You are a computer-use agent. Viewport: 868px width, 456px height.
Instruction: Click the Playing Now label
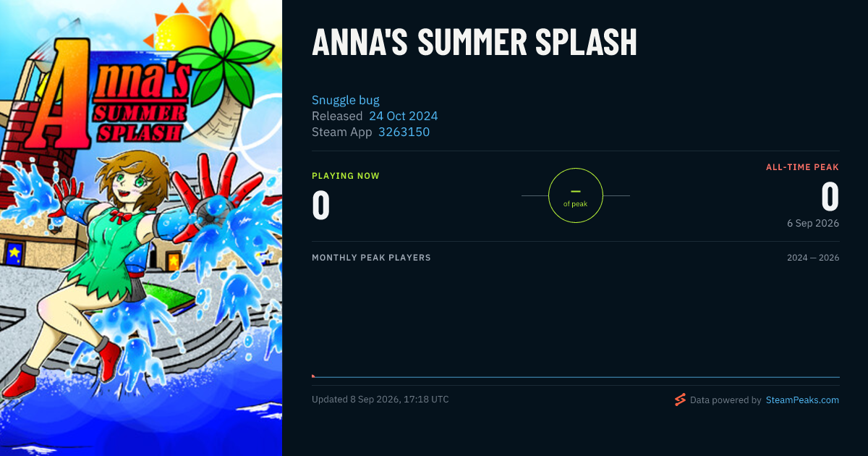(x=346, y=176)
